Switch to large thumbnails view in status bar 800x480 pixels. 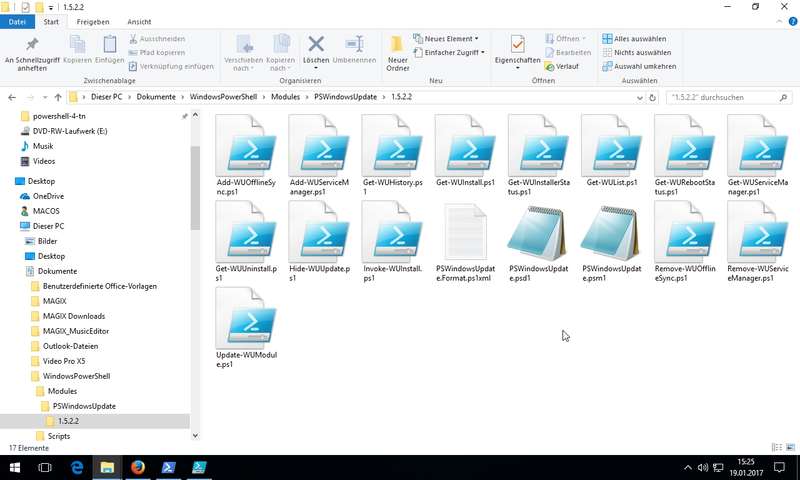[790, 447]
